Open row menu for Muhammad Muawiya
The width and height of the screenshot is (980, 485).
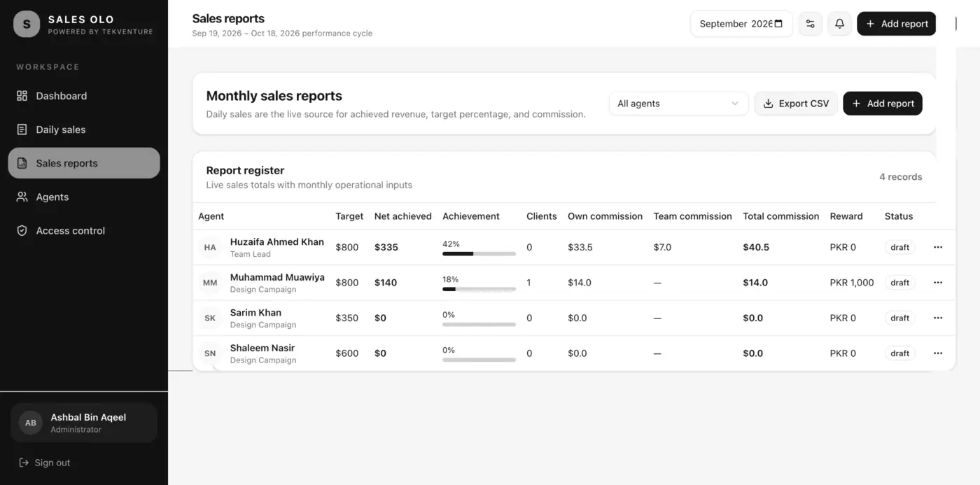(x=938, y=283)
